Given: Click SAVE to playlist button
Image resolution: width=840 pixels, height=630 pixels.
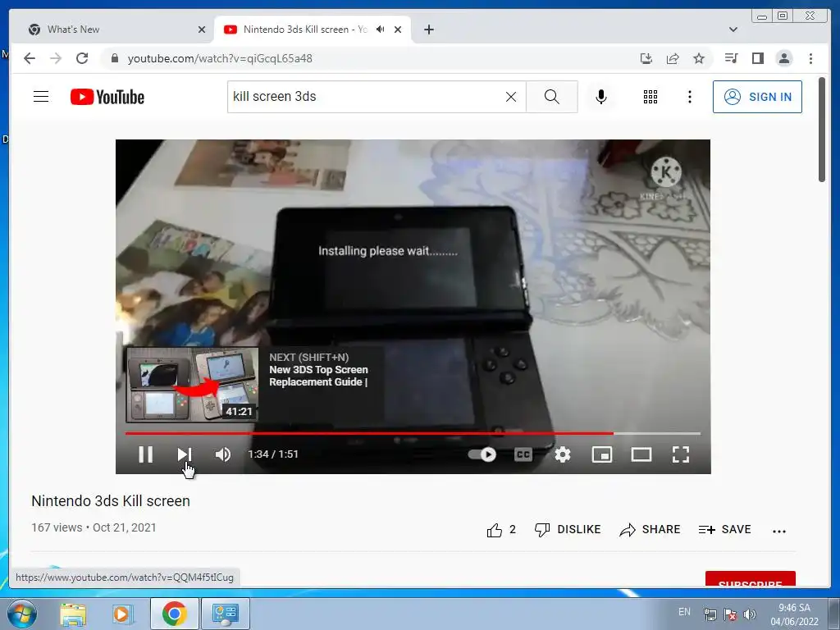Looking at the screenshot, I should tap(725, 530).
